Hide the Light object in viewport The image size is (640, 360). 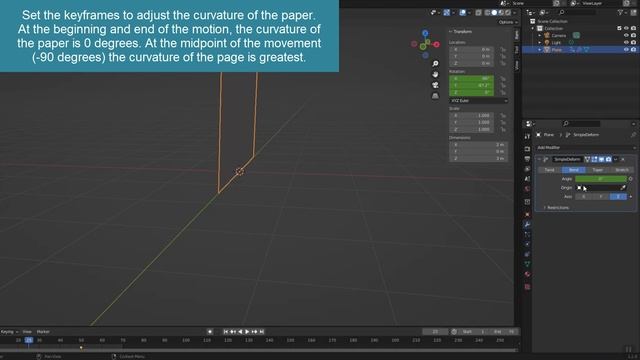pyautogui.click(x=626, y=42)
